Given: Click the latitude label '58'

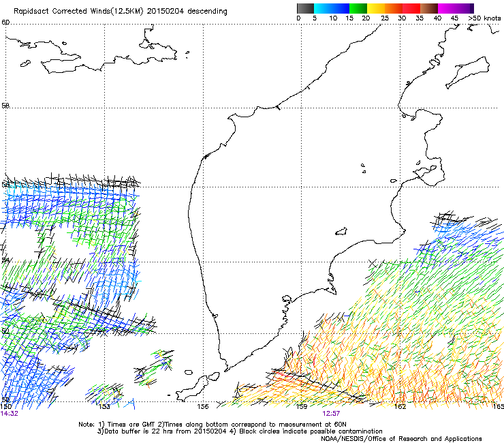Looking at the screenshot, I should (5, 106).
